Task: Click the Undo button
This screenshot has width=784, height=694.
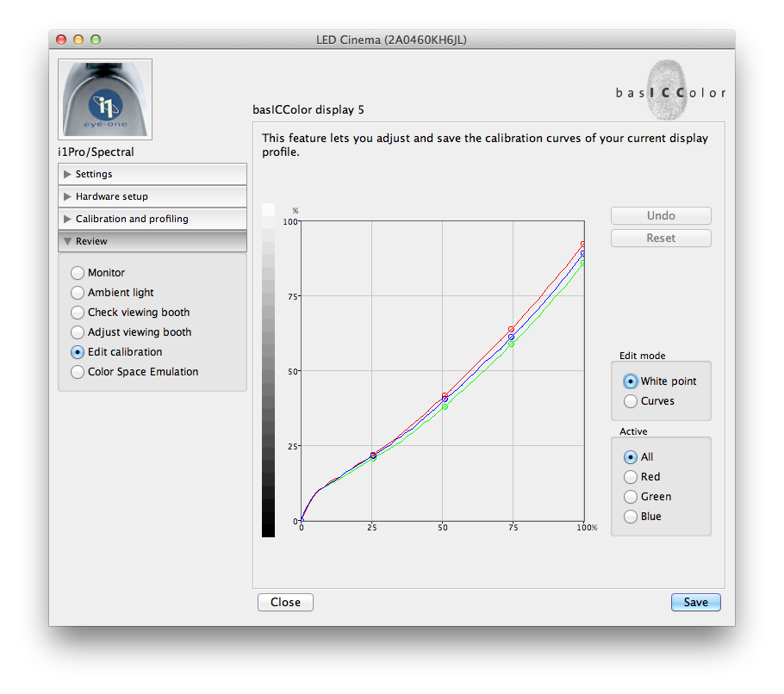Action: click(661, 216)
